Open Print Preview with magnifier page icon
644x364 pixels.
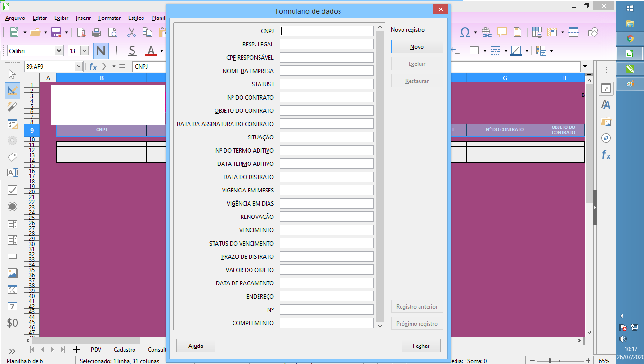coord(113,32)
